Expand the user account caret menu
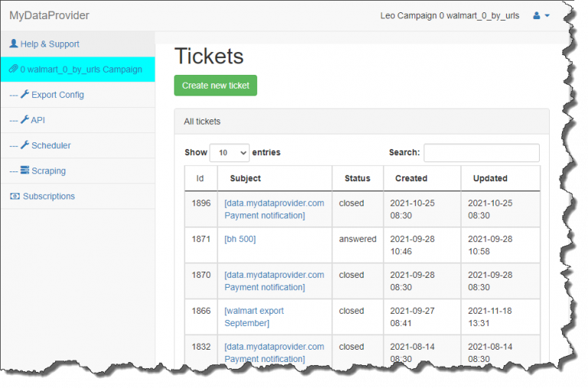 pos(547,16)
